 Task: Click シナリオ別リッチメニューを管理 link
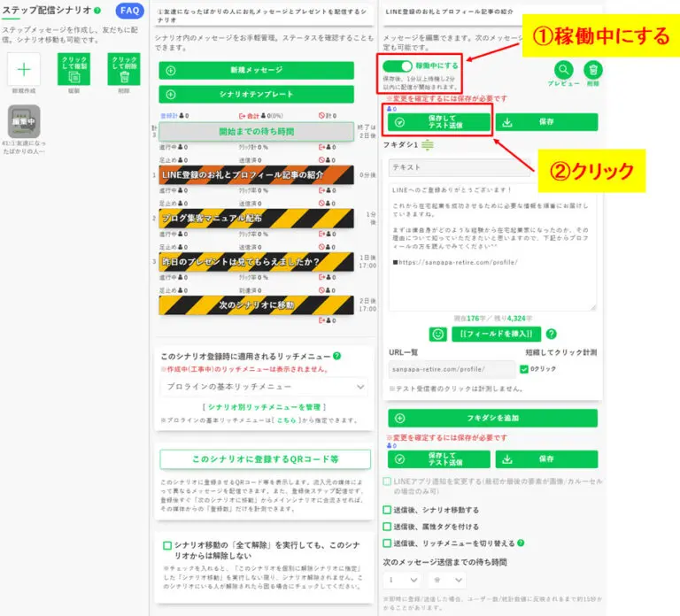[264, 407]
